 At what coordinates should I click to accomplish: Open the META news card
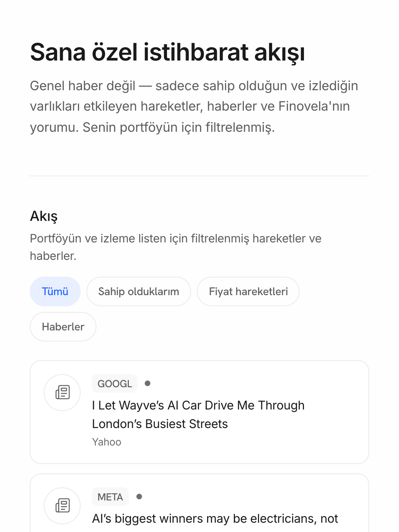click(x=199, y=503)
